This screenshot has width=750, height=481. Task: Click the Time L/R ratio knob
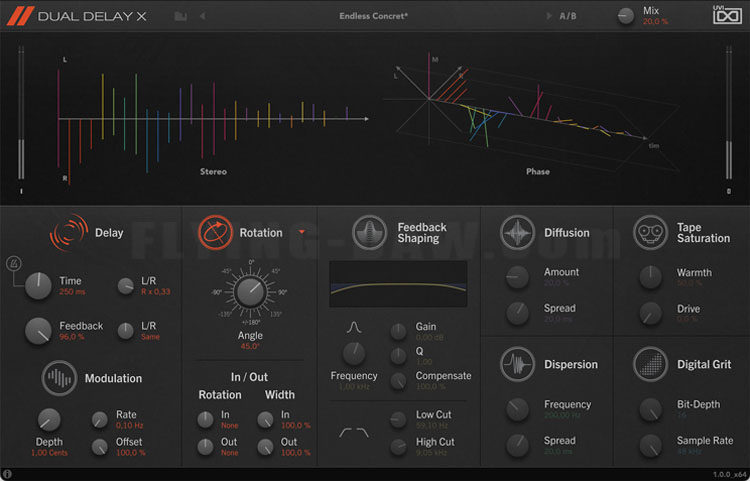(x=126, y=286)
